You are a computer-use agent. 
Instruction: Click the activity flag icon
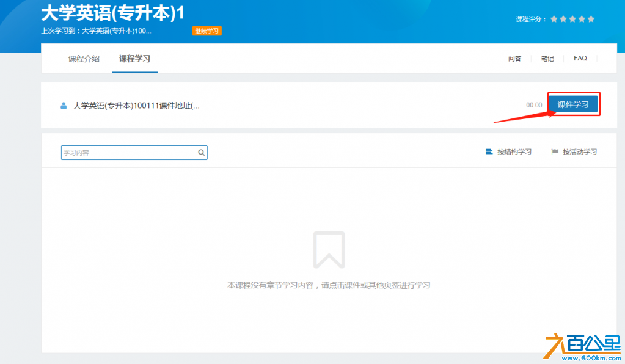click(x=555, y=151)
